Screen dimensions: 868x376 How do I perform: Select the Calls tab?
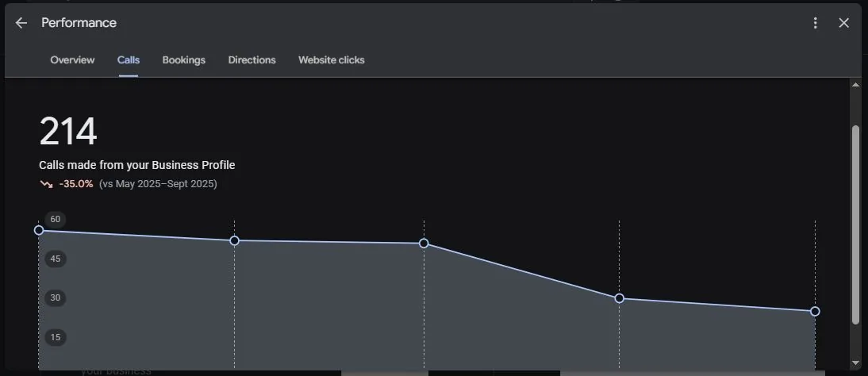point(129,59)
